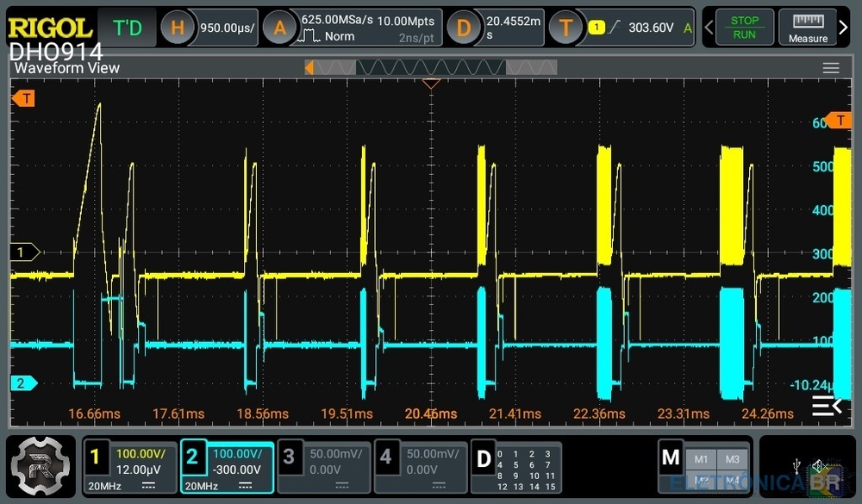The image size is (862, 504).
Task: Click channel 1 12.00µV offset value
Action: tap(138, 470)
